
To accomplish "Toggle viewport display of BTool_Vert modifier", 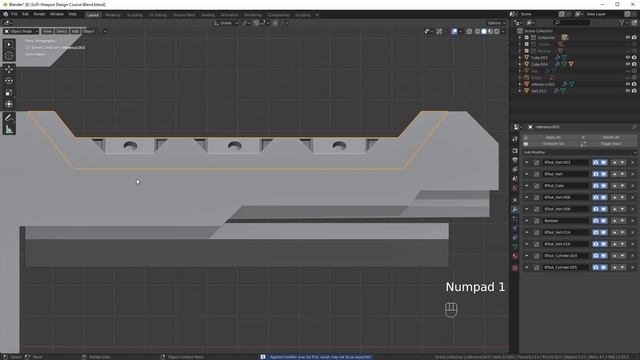I will [604, 174].
